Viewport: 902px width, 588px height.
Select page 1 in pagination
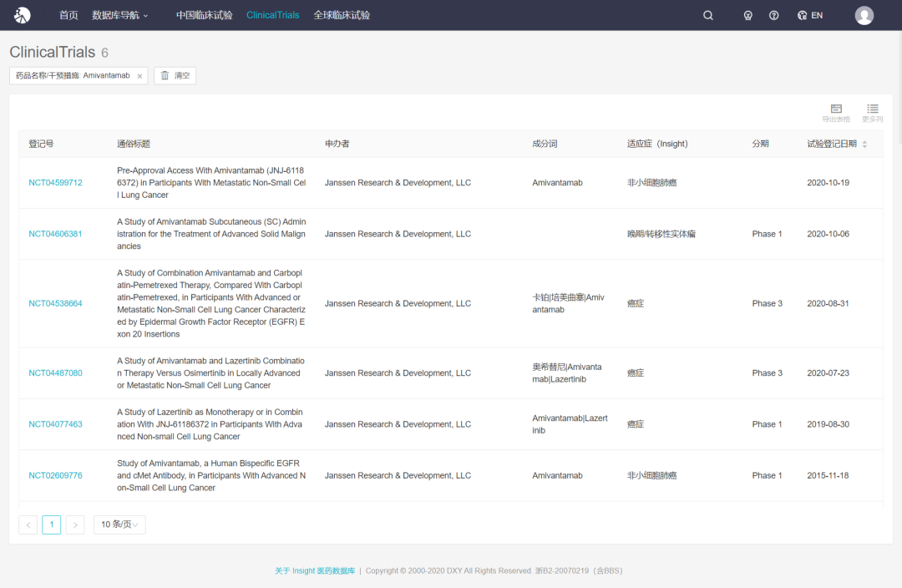[x=51, y=525]
